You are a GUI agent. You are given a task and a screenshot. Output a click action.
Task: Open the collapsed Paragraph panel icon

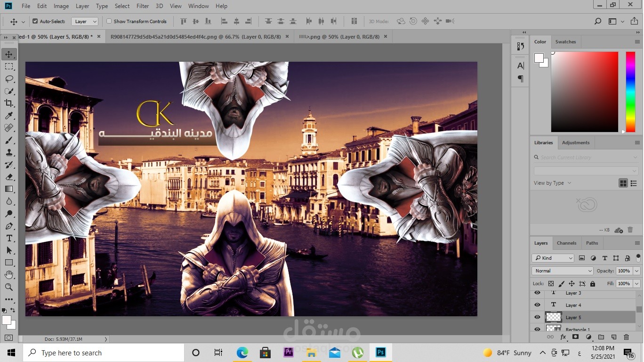coord(521,79)
